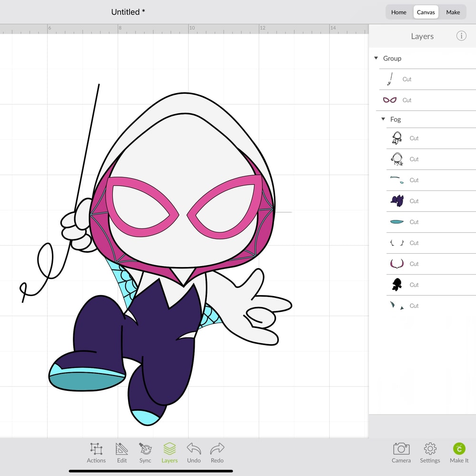Show layer info via the 'i' icon
This screenshot has height=476, width=476.
click(461, 36)
